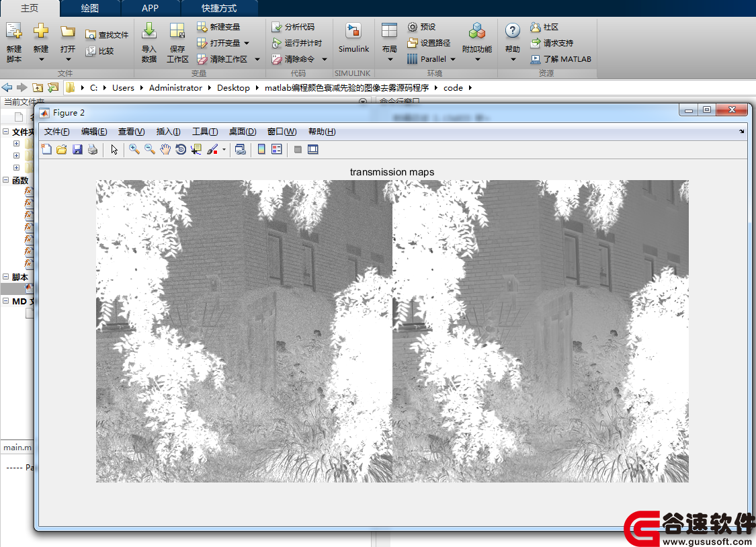Open the 窗口(W) menu in Figure 2

pyautogui.click(x=282, y=132)
